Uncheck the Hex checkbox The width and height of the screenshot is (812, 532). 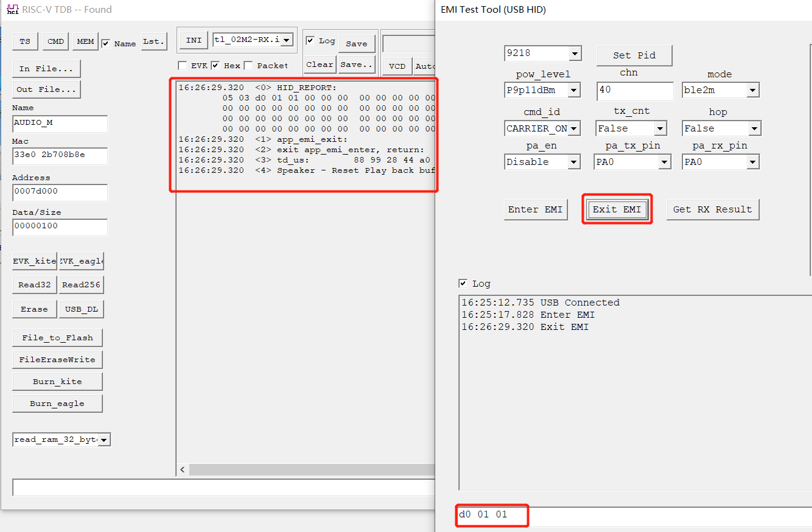[x=215, y=65]
